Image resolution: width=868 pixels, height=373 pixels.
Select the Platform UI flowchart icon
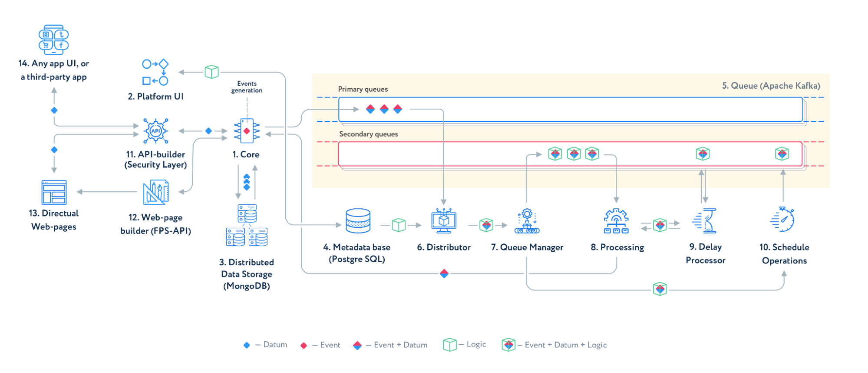(x=155, y=72)
